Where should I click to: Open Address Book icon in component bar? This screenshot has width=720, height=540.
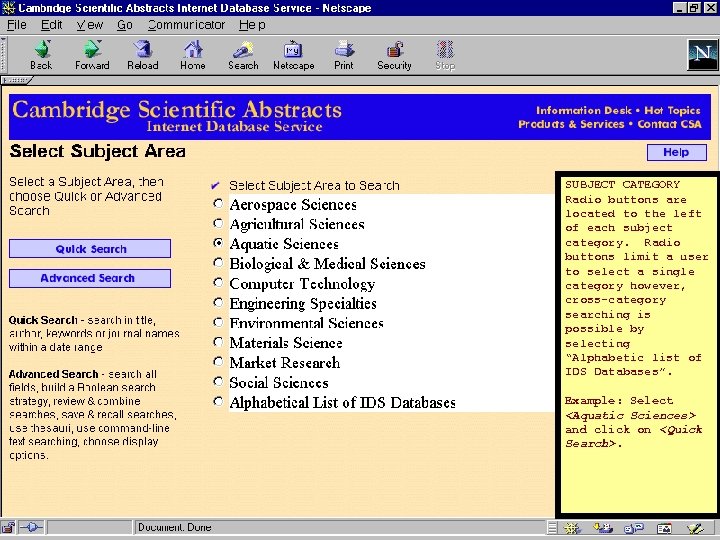click(x=664, y=528)
